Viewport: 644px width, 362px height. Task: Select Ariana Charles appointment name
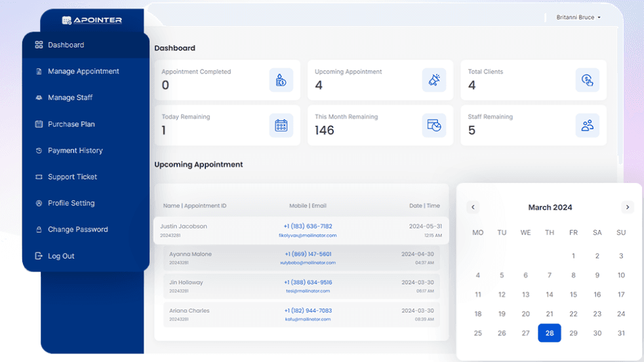click(x=190, y=311)
